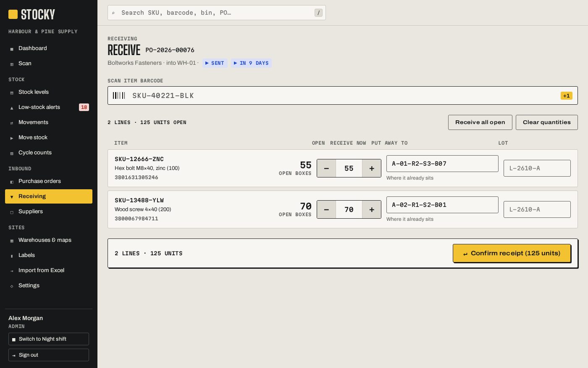The width and height of the screenshot is (588, 368).
Task: Click the search magnifier icon
Action: point(113,13)
